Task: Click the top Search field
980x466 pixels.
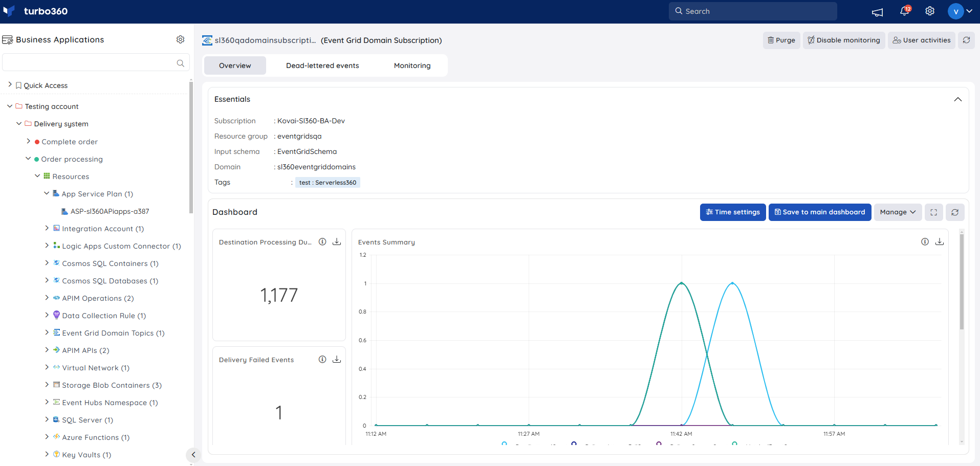Action: (x=753, y=11)
